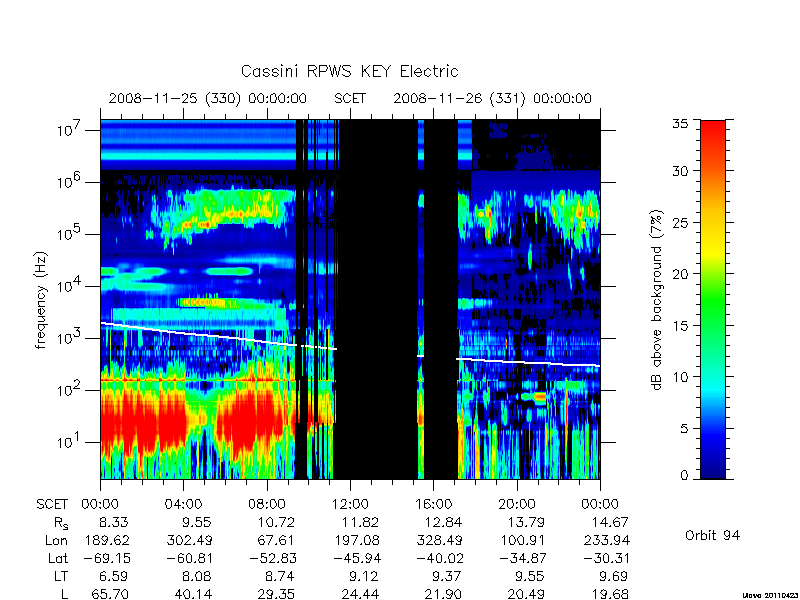Click Lat value '-69.15'
This screenshot has width=800, height=600.
click(x=107, y=558)
